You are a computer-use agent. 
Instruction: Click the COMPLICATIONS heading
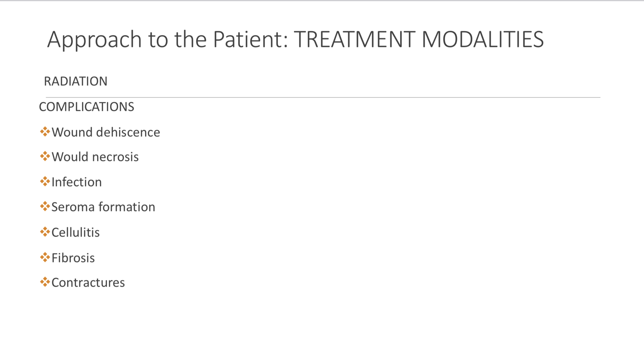click(x=87, y=107)
